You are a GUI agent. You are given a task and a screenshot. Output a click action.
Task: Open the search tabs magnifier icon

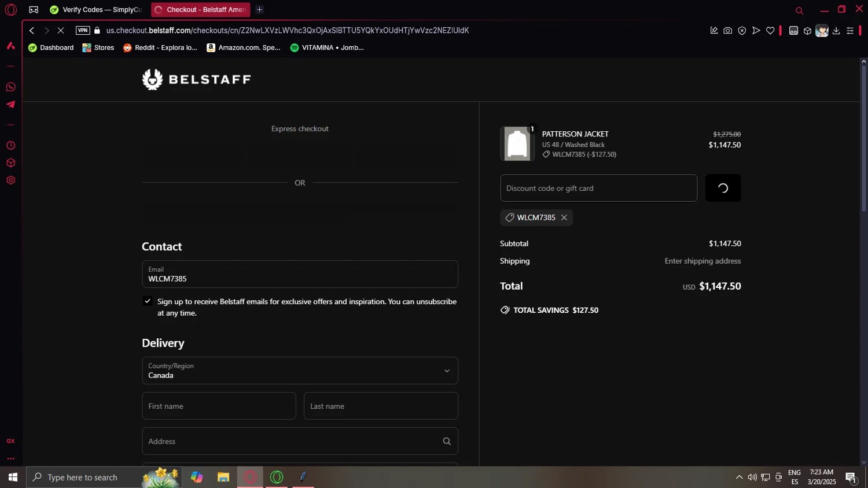799,10
